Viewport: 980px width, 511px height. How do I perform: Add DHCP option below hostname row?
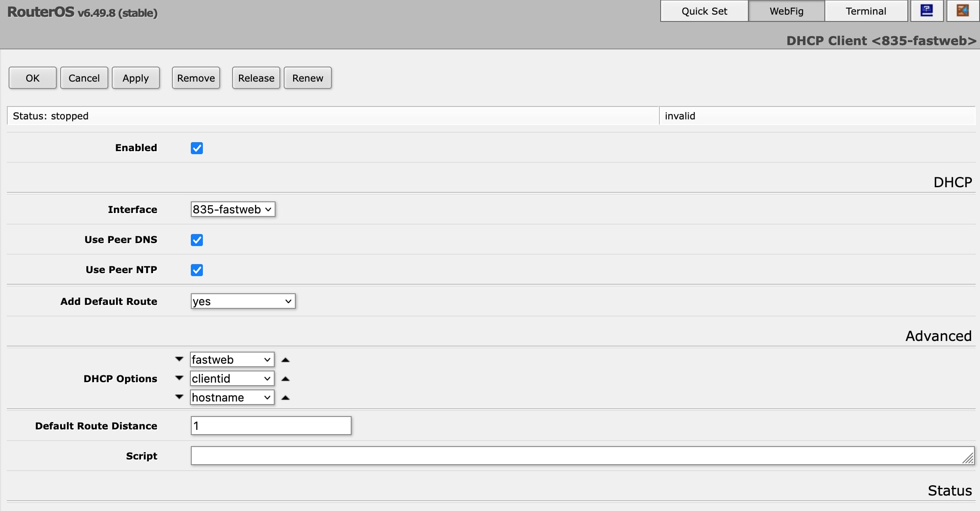179,397
